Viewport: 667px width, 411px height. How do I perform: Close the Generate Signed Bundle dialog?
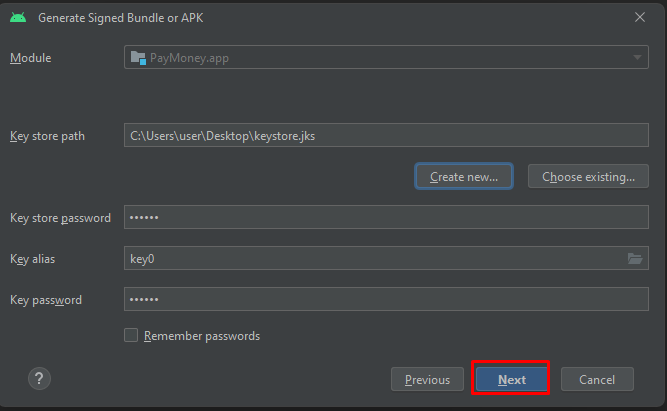click(640, 17)
